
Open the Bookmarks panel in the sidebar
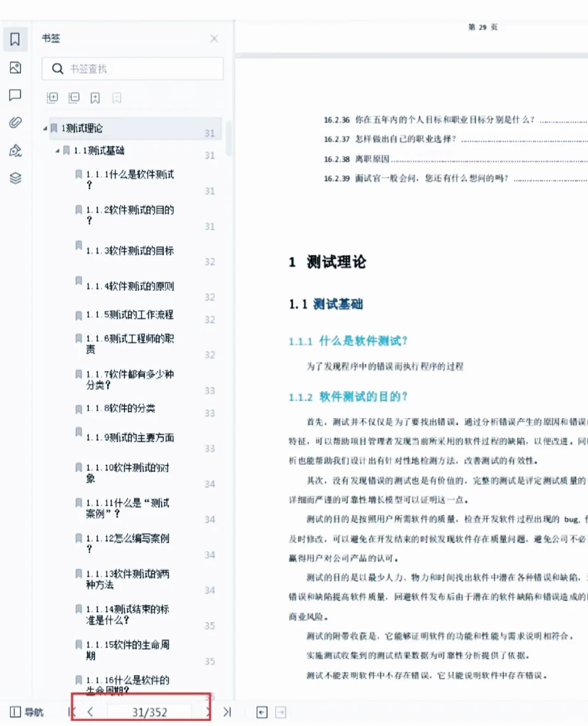[x=15, y=39]
